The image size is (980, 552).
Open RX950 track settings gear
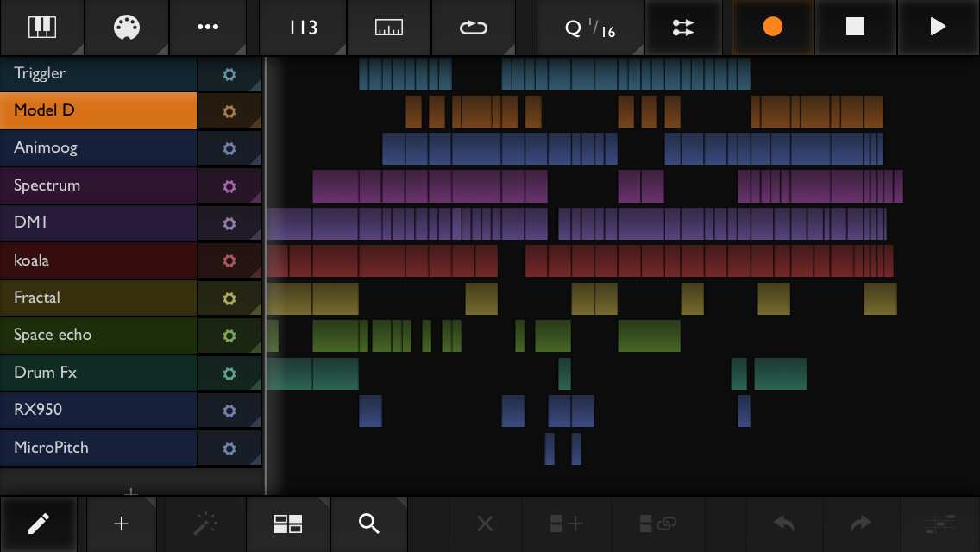click(229, 411)
